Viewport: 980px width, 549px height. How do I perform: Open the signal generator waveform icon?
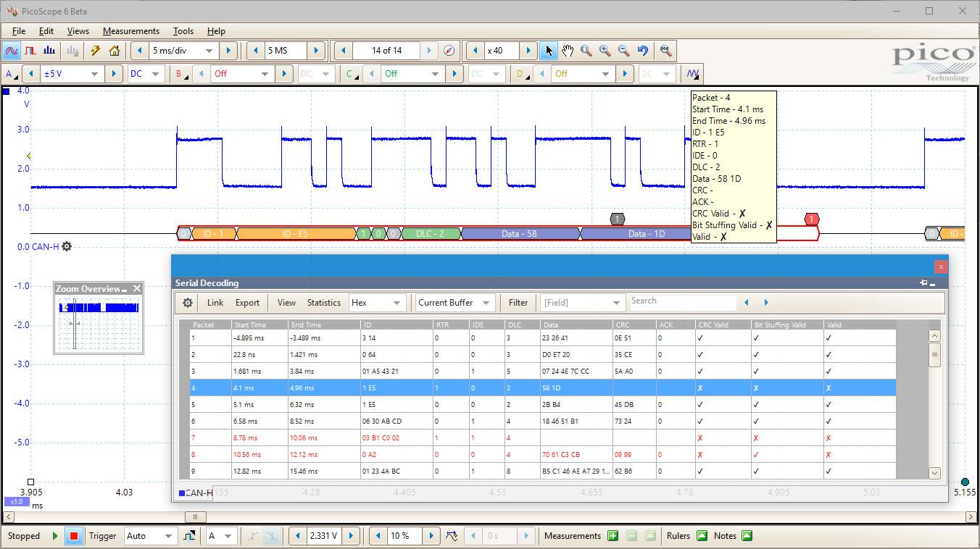(692, 73)
